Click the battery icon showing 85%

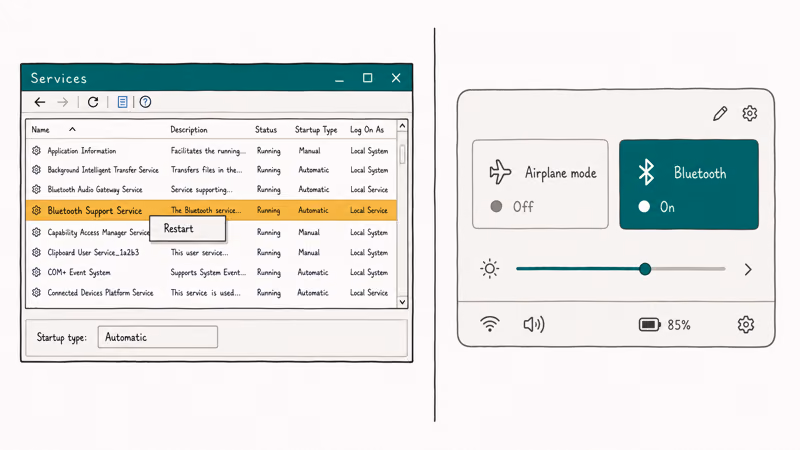click(x=649, y=324)
